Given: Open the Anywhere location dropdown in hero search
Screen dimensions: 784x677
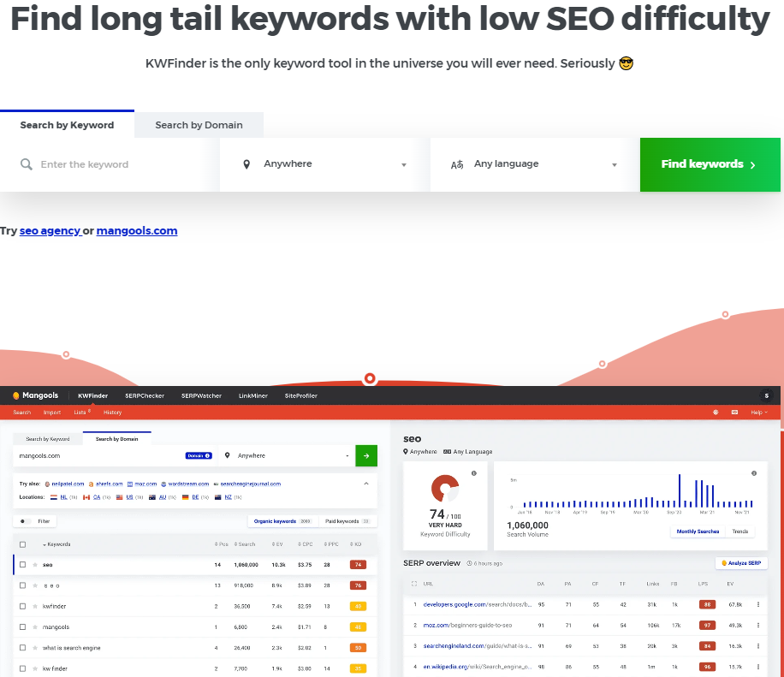Looking at the screenshot, I should [x=324, y=164].
